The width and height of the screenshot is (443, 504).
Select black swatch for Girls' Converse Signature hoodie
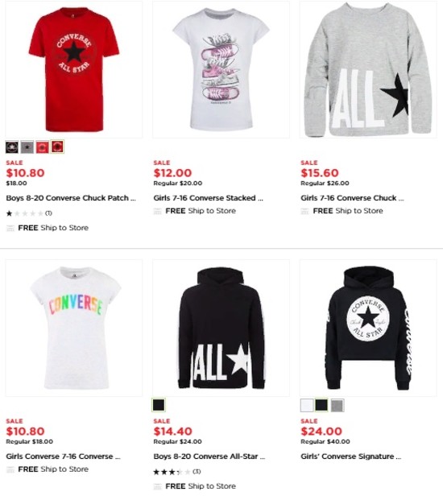tap(321, 405)
